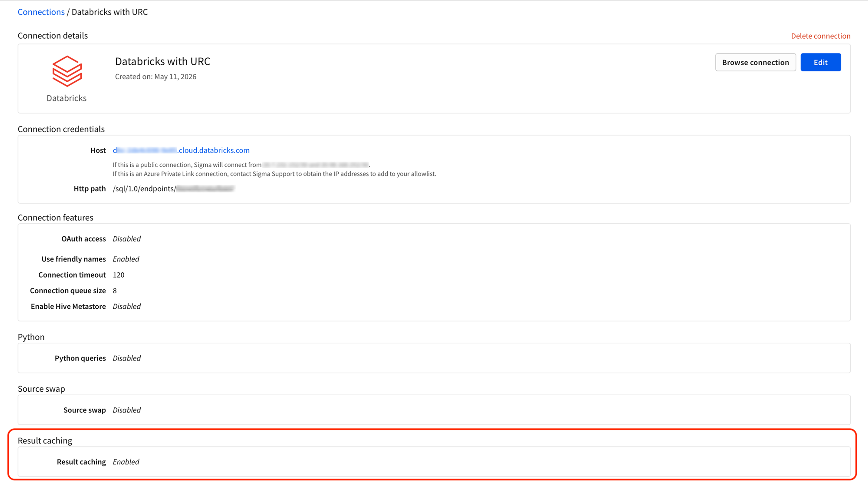868x481 pixels.
Task: Click the Connection queue size value 8
Action: coord(115,291)
